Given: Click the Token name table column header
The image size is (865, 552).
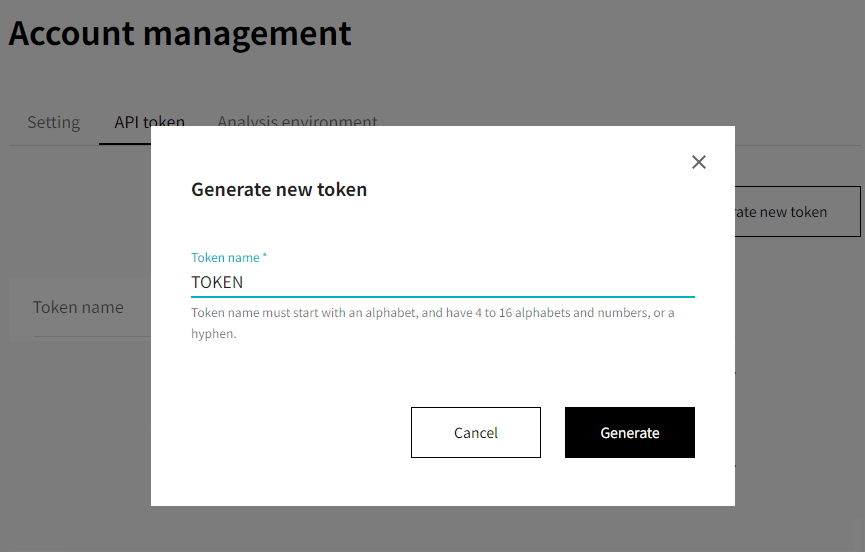Looking at the screenshot, I should pyautogui.click(x=78, y=307).
